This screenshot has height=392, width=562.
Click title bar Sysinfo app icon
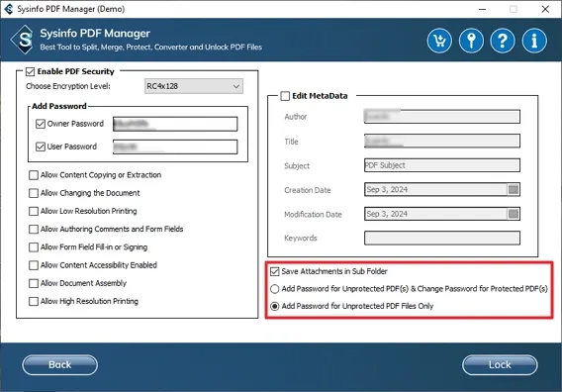[9, 9]
